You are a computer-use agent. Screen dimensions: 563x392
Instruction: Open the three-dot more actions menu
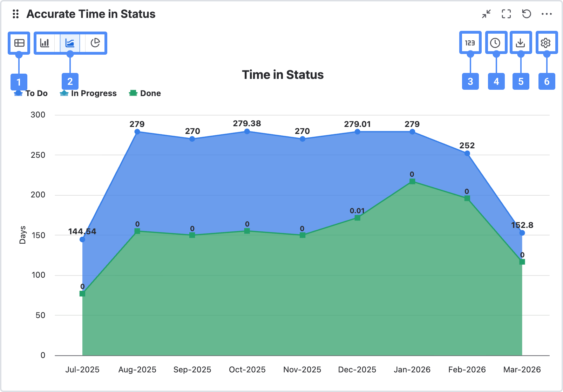[x=547, y=14]
